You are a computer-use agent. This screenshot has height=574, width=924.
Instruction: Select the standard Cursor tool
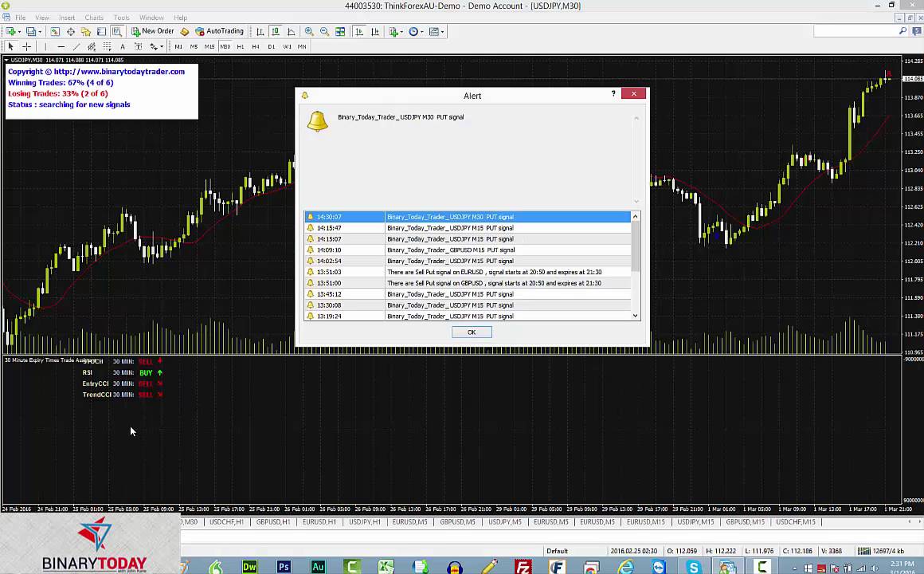[10, 46]
